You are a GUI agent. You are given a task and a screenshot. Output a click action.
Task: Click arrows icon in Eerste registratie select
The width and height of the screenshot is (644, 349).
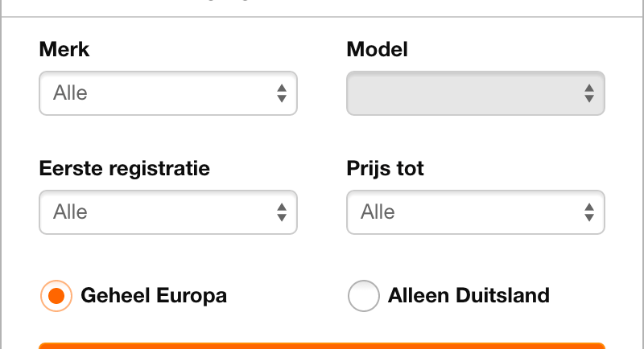coord(281,212)
